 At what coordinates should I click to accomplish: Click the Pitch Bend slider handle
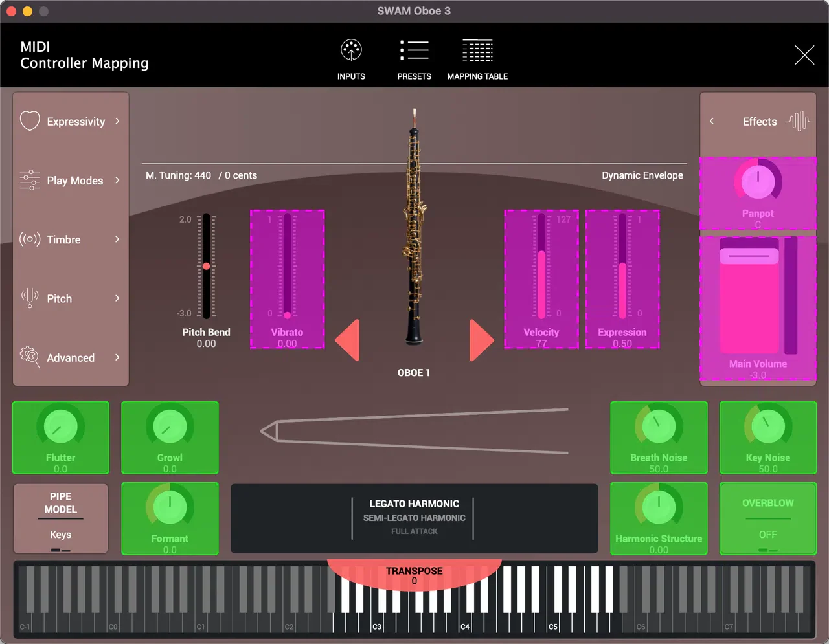(207, 266)
